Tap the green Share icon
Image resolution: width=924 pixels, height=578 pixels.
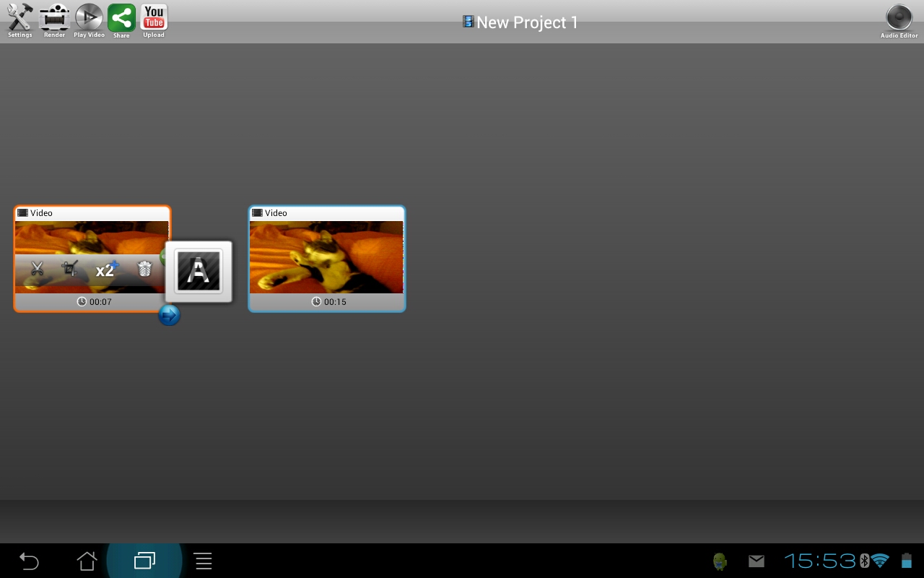coord(121,20)
